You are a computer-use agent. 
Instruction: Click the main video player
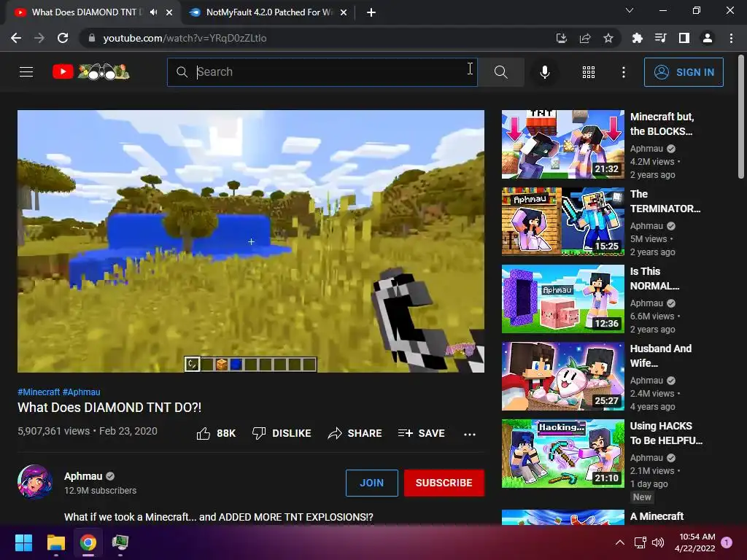coord(251,241)
